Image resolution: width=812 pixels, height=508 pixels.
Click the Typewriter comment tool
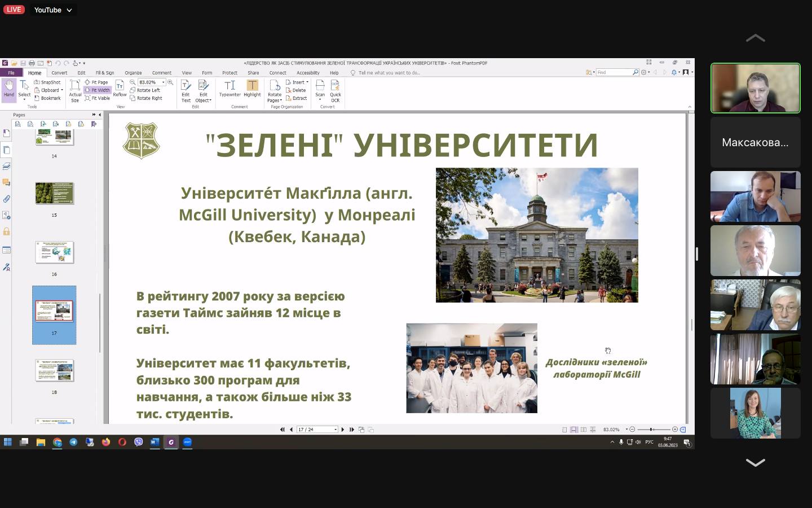[230, 89]
